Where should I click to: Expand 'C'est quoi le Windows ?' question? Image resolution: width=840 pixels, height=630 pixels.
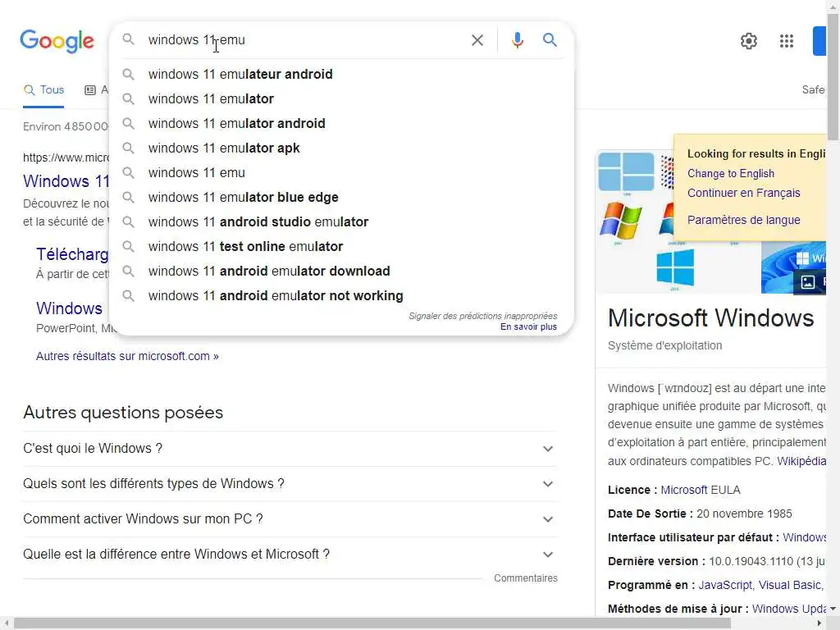(x=290, y=449)
